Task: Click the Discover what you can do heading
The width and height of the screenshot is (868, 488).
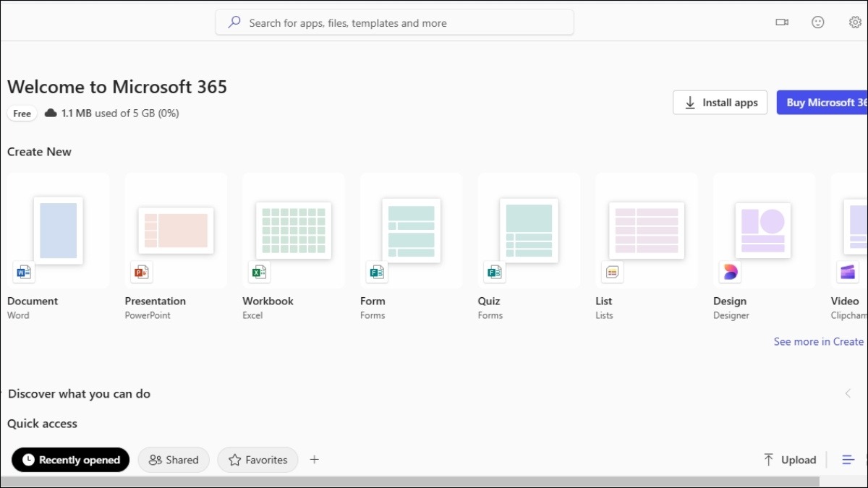Action: tap(80, 394)
